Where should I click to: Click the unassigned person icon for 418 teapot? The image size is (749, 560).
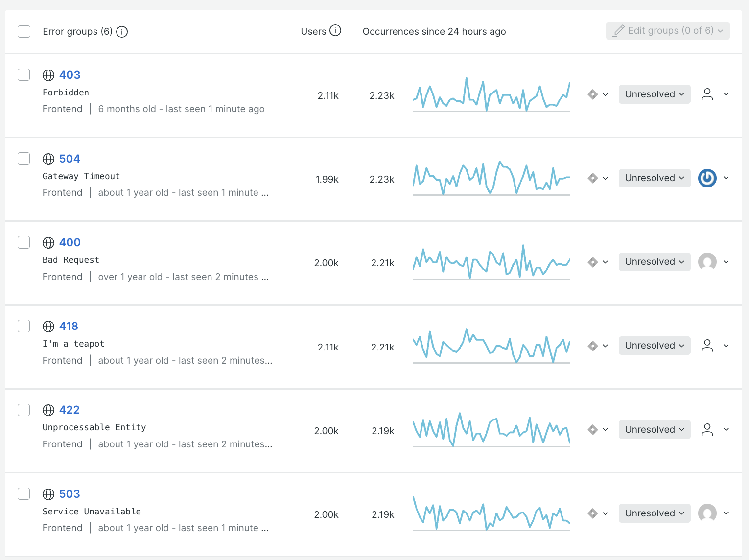707,346
